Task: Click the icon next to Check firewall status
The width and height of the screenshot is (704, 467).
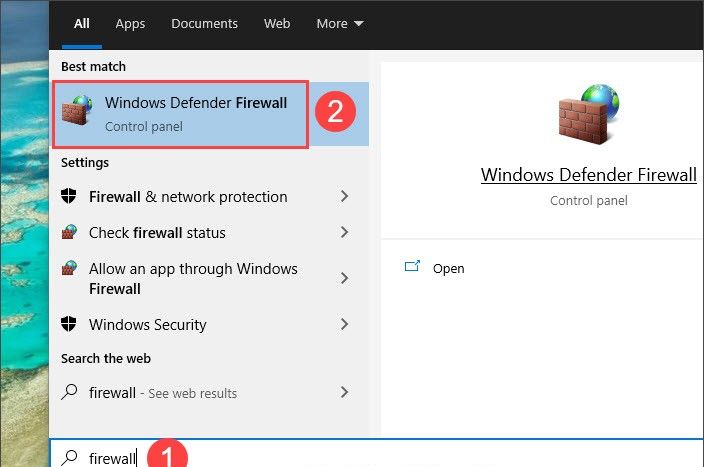Action: (x=70, y=233)
